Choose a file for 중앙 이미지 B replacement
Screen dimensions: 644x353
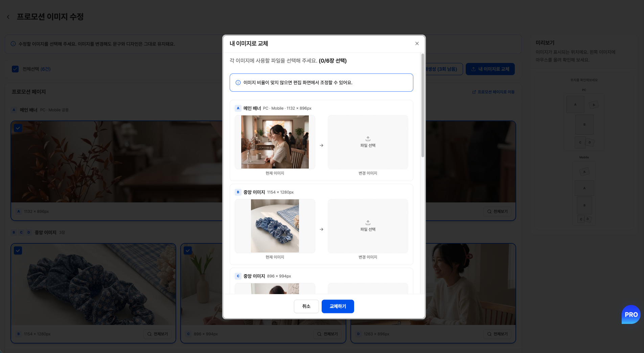point(368,226)
